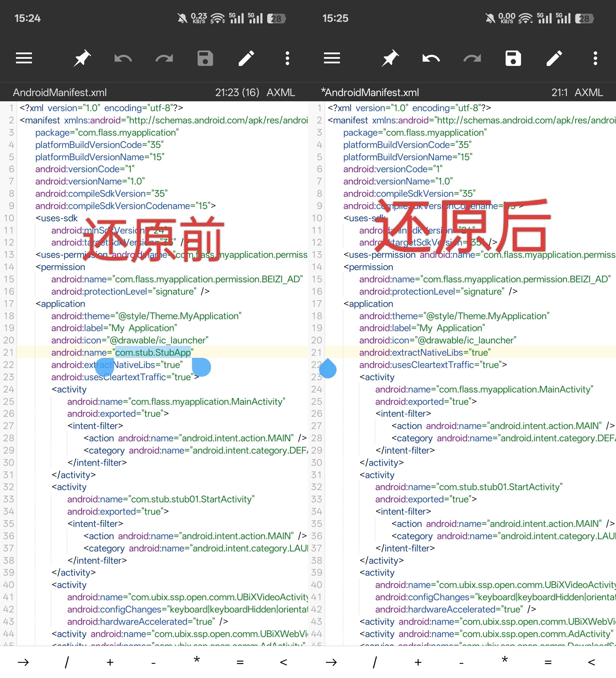Undo last change in right editor
The image size is (616, 678).
point(431,58)
